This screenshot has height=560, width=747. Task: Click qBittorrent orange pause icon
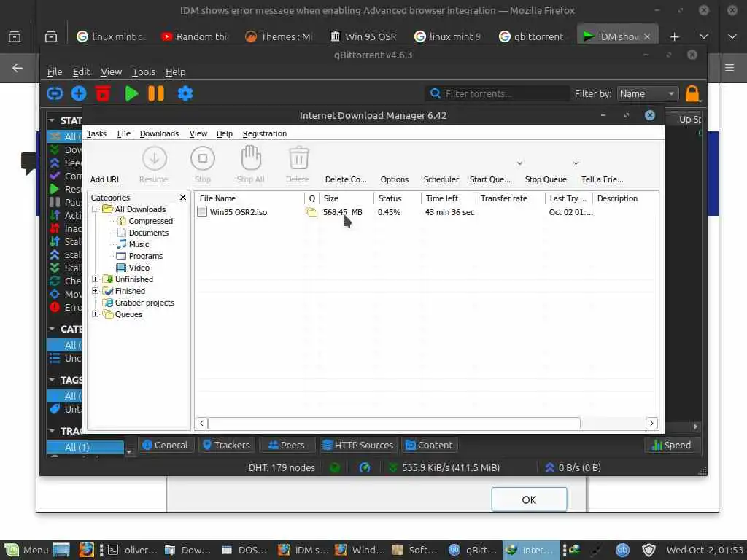tap(156, 93)
